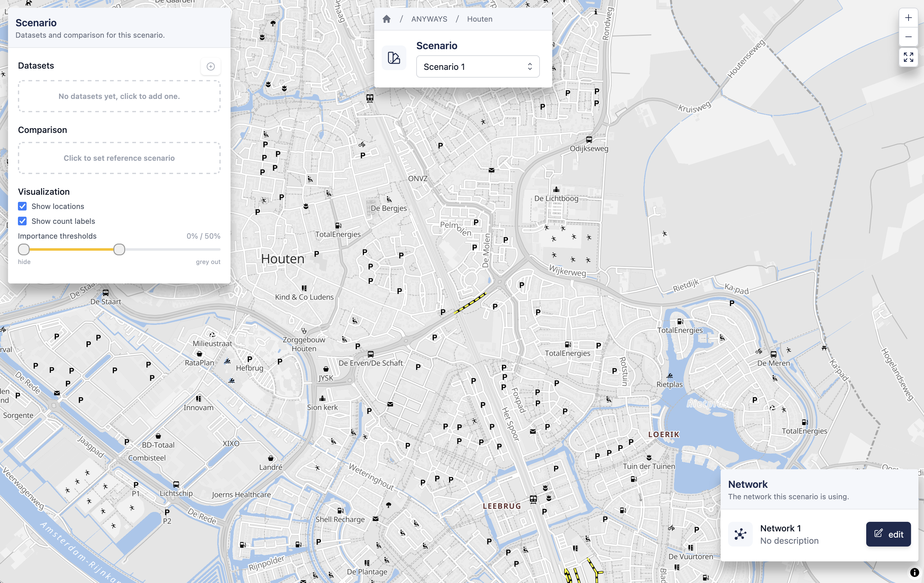The height and width of the screenshot is (583, 924).
Task: Uncheck Show count labels
Action: coord(22,221)
